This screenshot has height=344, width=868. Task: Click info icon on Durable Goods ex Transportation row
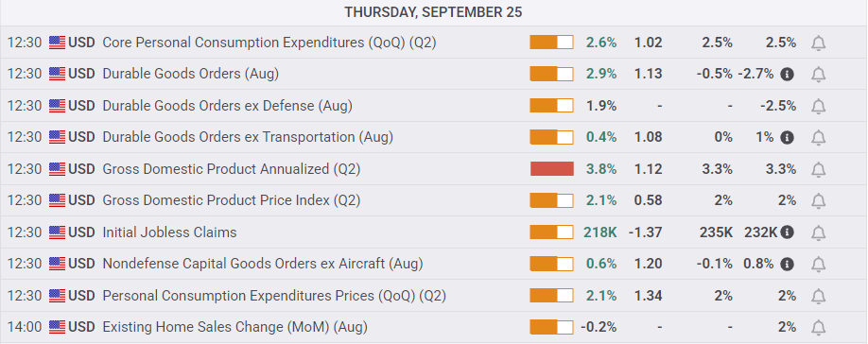click(x=788, y=137)
